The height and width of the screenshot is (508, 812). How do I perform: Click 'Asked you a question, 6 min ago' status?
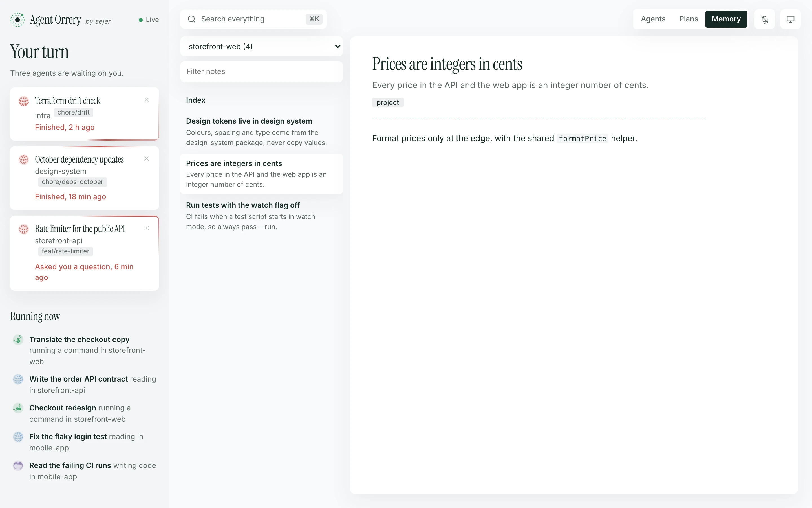coord(84,272)
